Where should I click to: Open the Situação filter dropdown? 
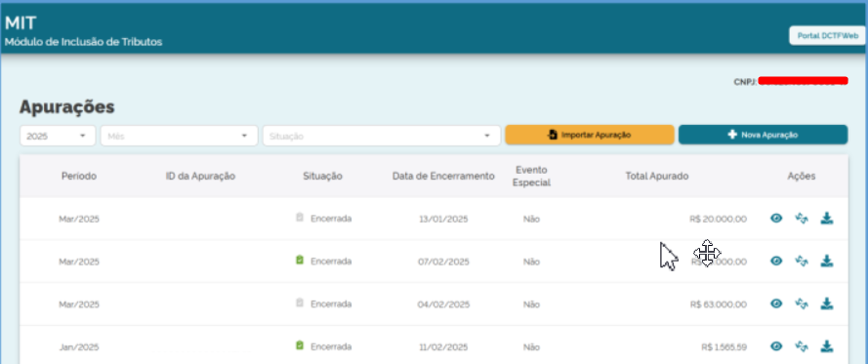382,136
